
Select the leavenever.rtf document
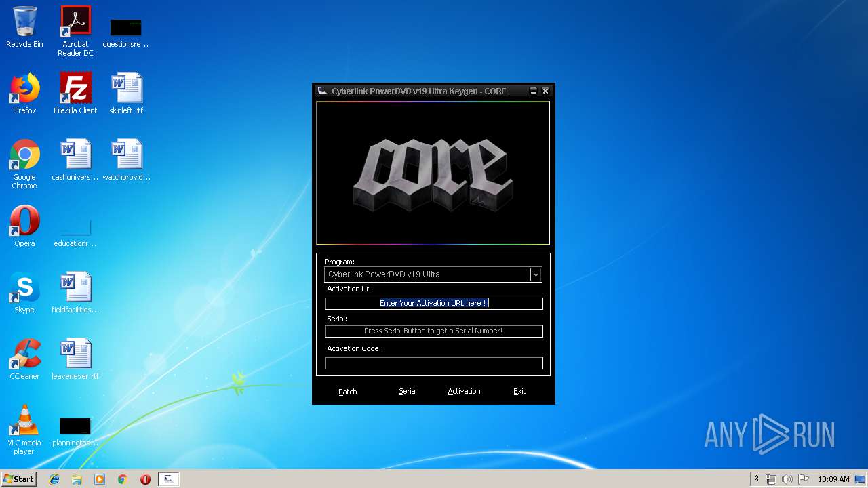tap(75, 359)
